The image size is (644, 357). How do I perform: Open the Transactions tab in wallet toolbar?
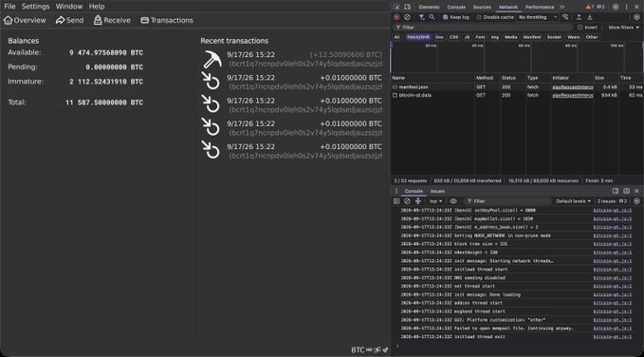(167, 20)
